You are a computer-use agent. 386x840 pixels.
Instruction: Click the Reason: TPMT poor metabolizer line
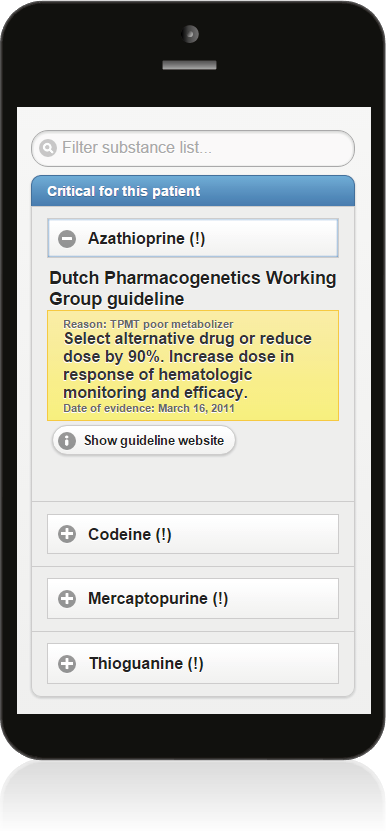coord(148,324)
